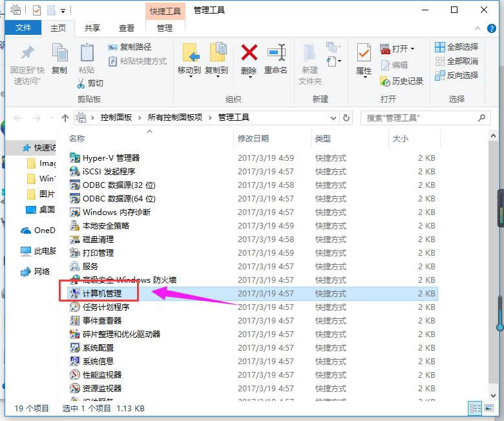Click the Copy (复制) ribbon icon

point(59,53)
